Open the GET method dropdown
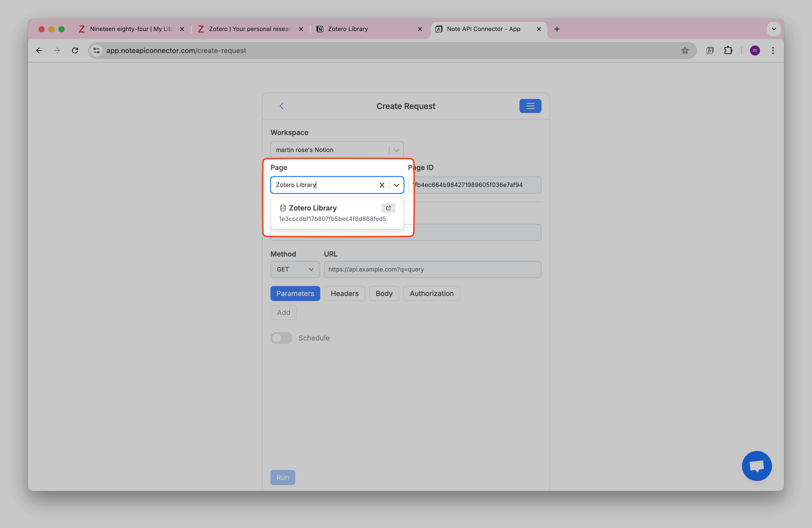This screenshot has width=812, height=528. [295, 269]
